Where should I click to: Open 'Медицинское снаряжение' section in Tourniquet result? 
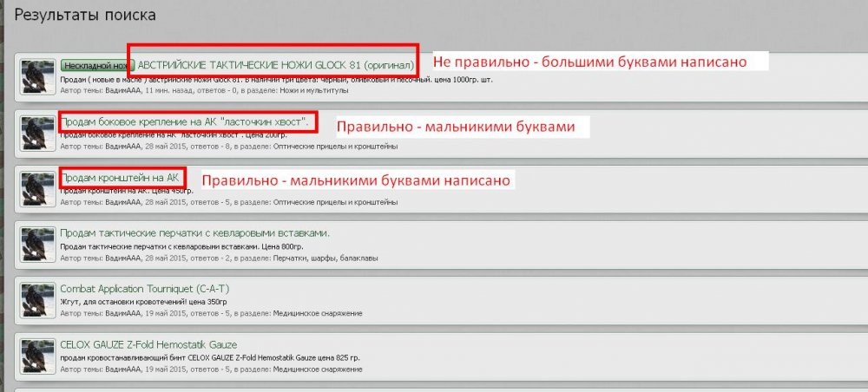317,313
